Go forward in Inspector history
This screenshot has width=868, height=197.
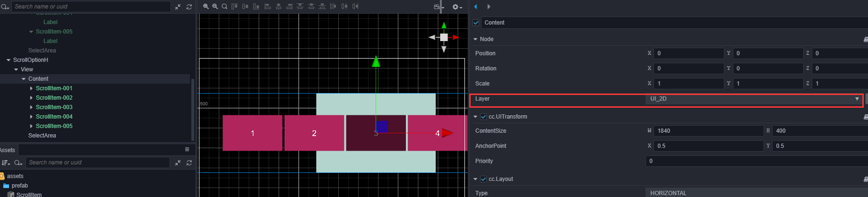(x=489, y=7)
